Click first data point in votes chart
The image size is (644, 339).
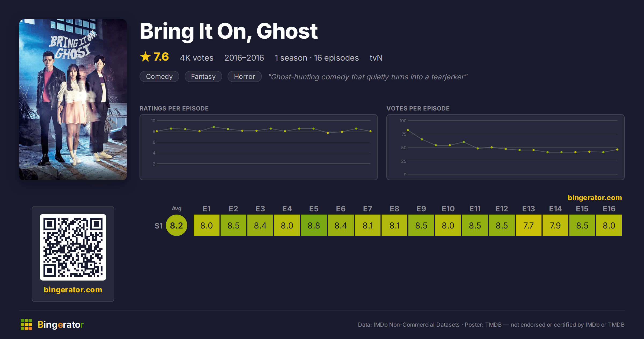(408, 130)
